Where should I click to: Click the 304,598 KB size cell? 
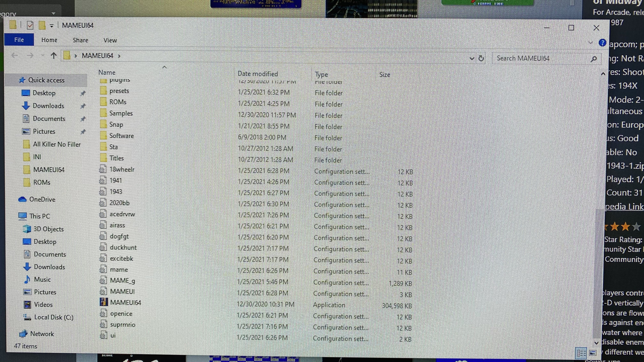coord(397,306)
